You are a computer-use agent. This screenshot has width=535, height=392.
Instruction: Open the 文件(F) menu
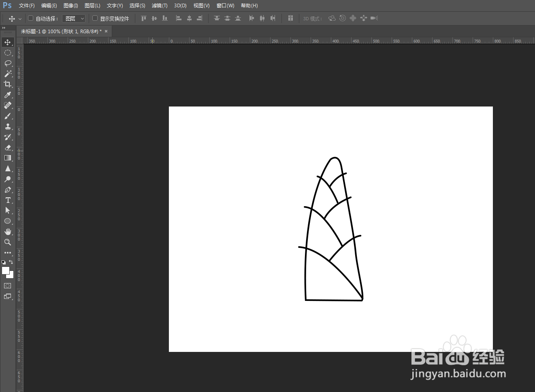coord(27,6)
